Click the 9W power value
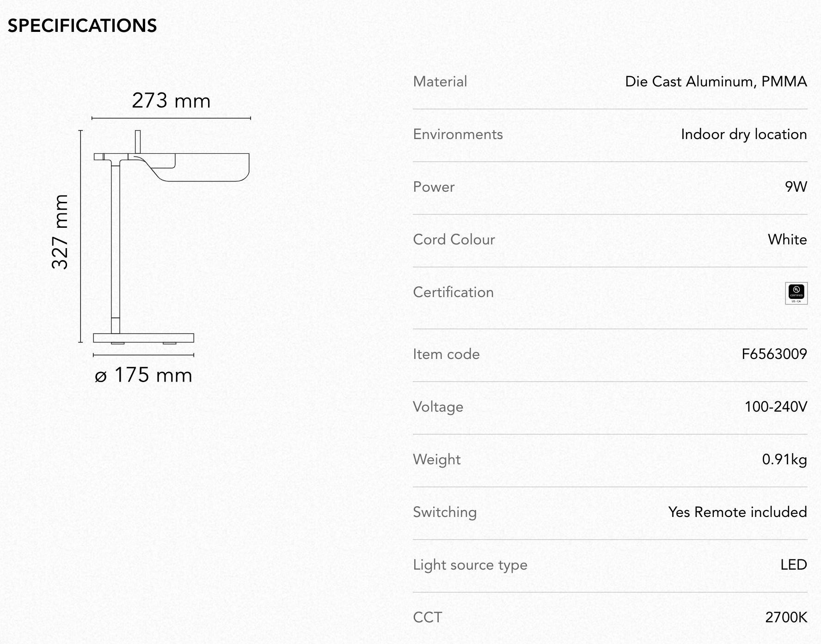Screen dimensions: 821x644 pyautogui.click(x=796, y=187)
